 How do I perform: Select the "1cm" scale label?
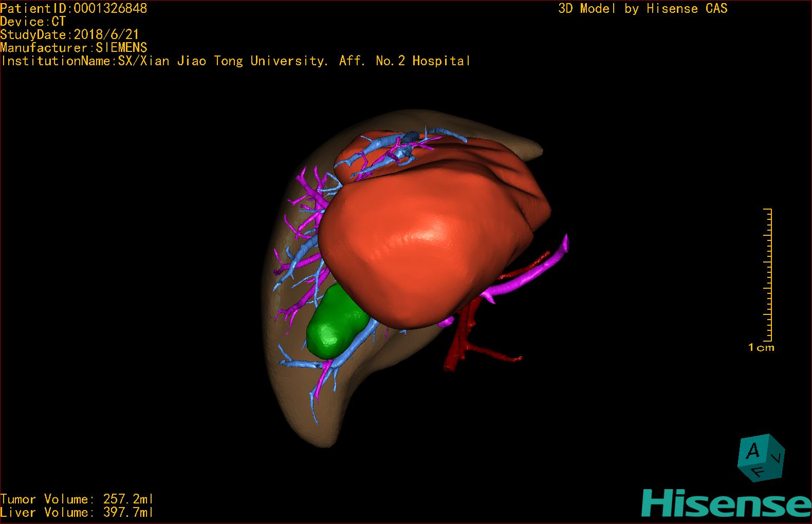click(x=761, y=348)
